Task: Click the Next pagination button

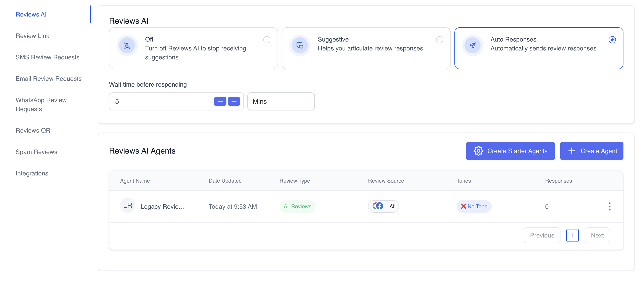Action: click(597, 235)
